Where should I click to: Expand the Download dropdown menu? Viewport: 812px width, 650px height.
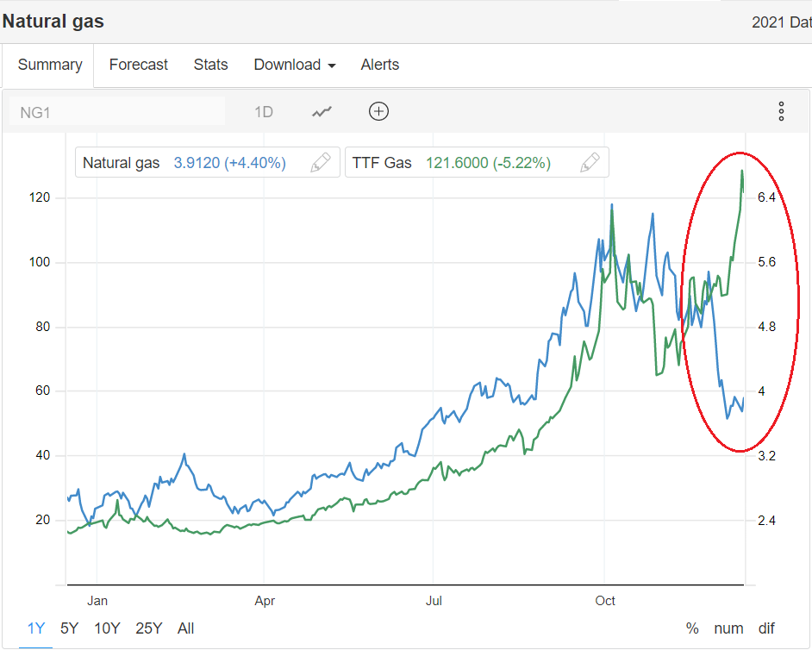(x=294, y=65)
